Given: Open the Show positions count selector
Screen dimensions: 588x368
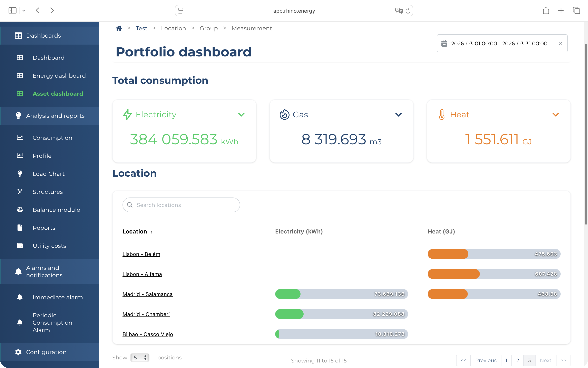Looking at the screenshot, I should tap(140, 358).
